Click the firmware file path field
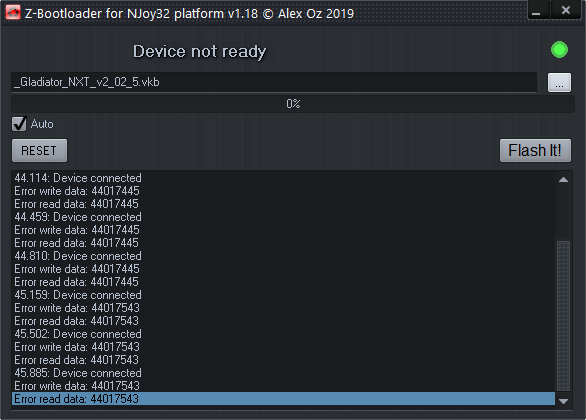This screenshot has width=586, height=420. coord(274,82)
